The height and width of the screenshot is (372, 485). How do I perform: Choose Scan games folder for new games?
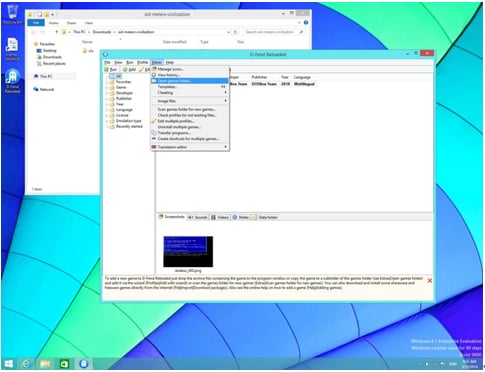coord(189,109)
